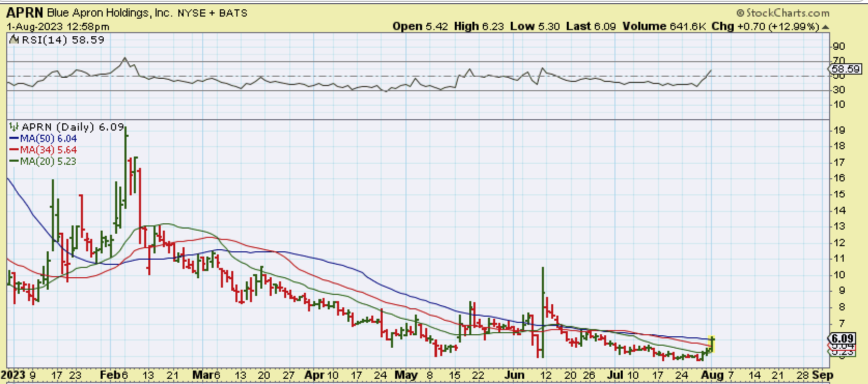Image resolution: width=868 pixels, height=384 pixels.
Task: Click the RSI indicator mountain icon
Action: [x=14, y=40]
